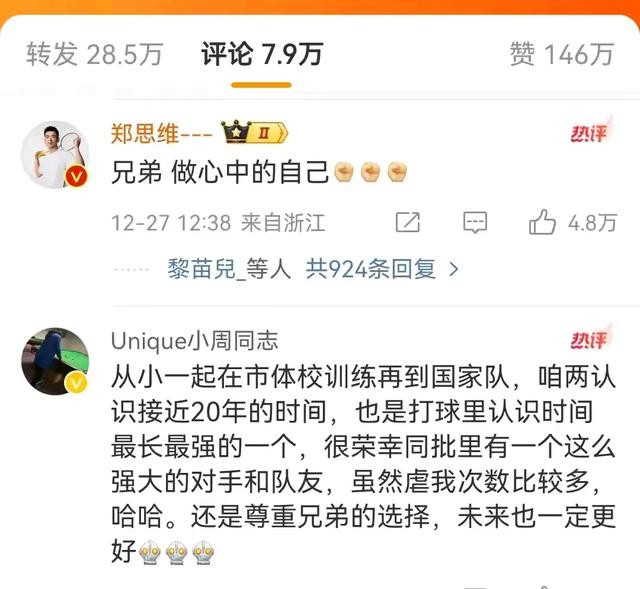Viewport: 640px width, 589px height.
Task: Select the 评论 7.9万 comments tab
Action: tap(262, 54)
